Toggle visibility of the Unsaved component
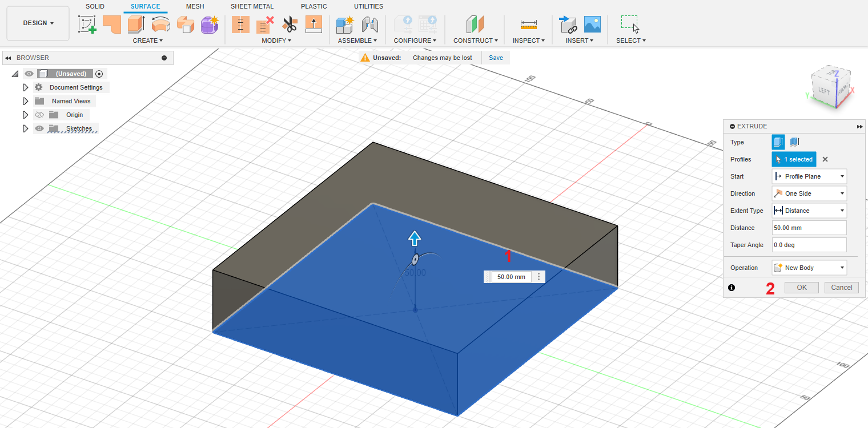Screen dimensions: 868x428 [29, 74]
